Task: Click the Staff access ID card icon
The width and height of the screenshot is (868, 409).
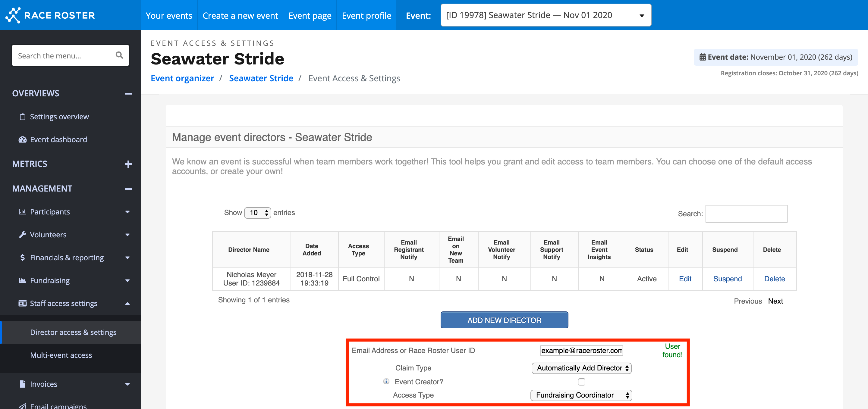Action: coord(23,303)
